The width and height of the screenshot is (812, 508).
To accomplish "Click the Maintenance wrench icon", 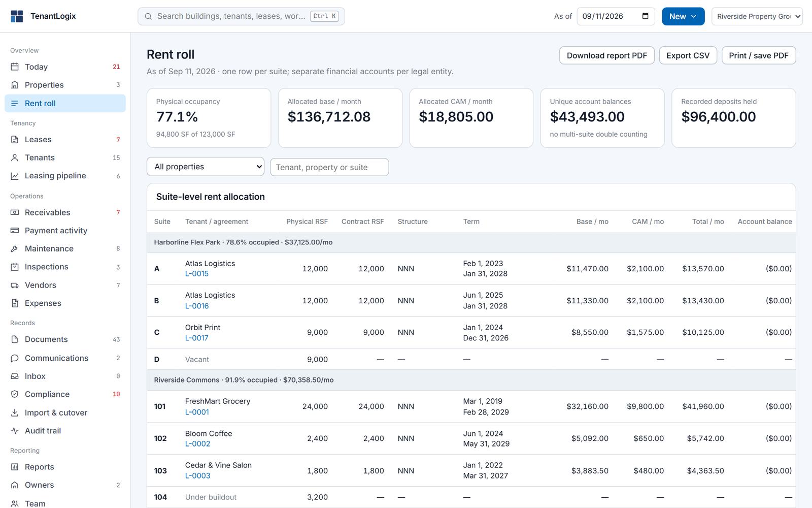I will click(15, 248).
